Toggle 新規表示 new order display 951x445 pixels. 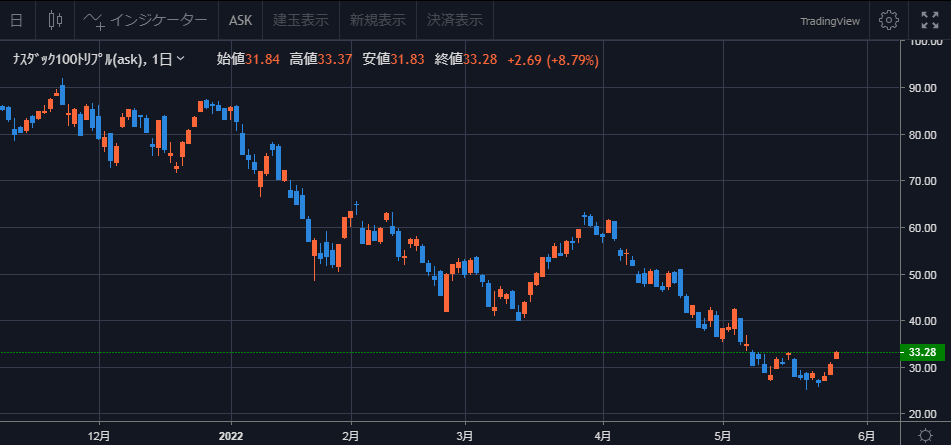tap(377, 20)
